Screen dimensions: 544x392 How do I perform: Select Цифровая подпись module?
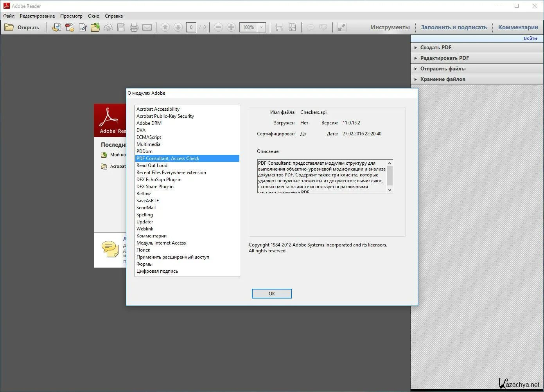(187, 271)
